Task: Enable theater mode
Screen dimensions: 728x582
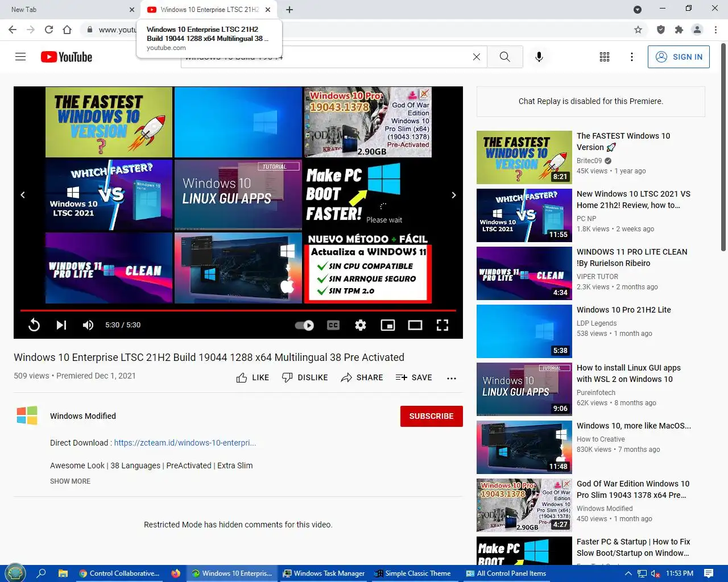Action: (x=415, y=325)
